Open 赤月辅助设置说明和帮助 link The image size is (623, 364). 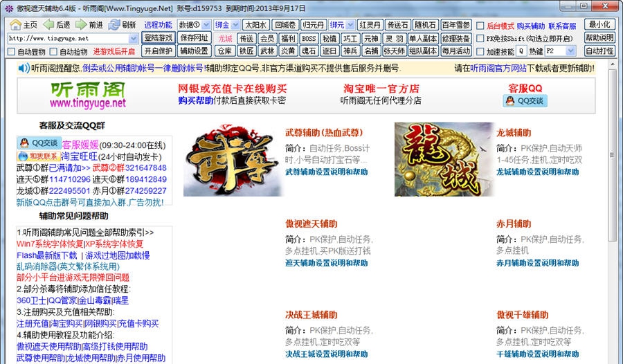pos(538,263)
